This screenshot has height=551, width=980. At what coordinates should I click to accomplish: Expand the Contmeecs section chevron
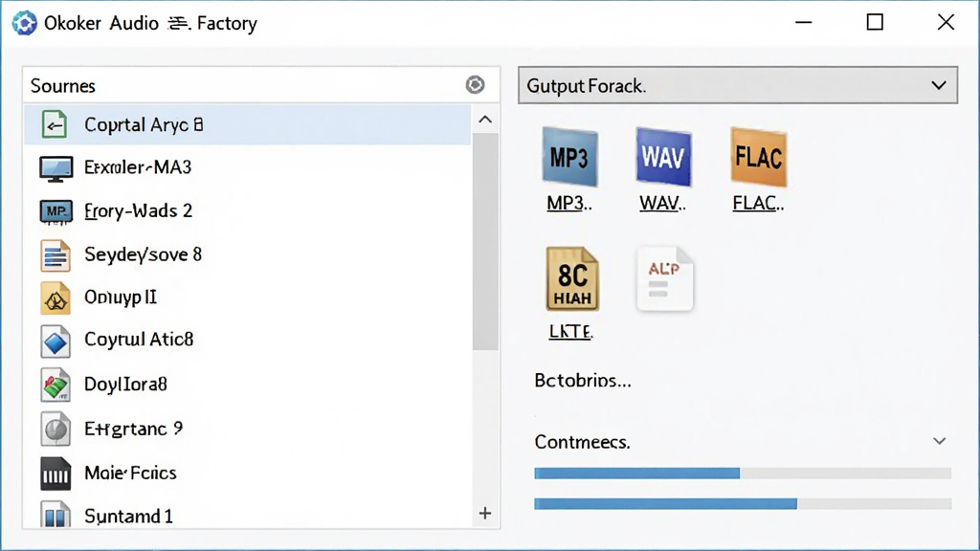[939, 441]
